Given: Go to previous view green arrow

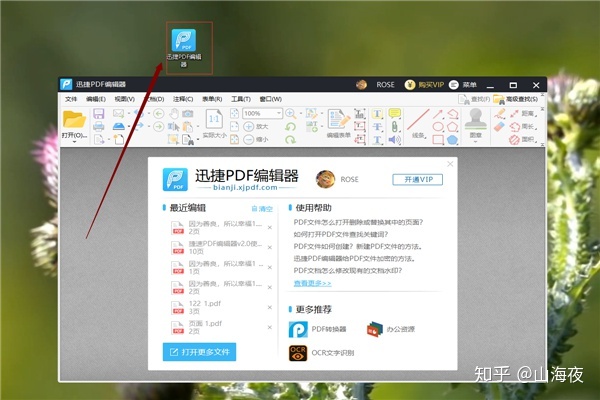Looking at the screenshot, I should click(159, 113).
